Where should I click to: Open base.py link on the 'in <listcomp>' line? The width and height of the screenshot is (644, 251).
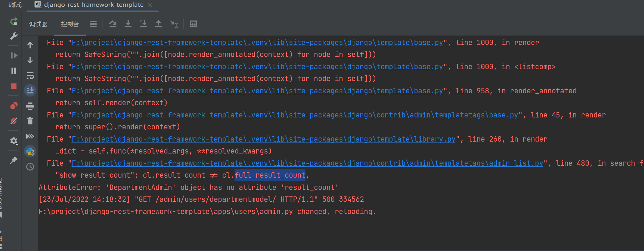[257, 67]
